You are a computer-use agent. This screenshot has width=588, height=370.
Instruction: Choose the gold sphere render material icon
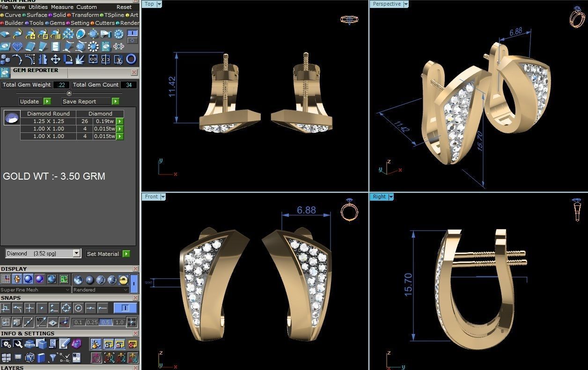123,279
